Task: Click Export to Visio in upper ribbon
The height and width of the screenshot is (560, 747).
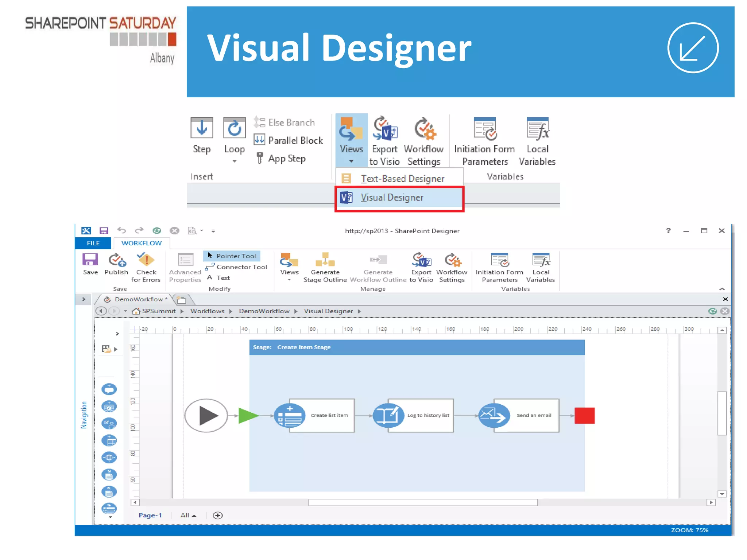Action: tap(384, 141)
